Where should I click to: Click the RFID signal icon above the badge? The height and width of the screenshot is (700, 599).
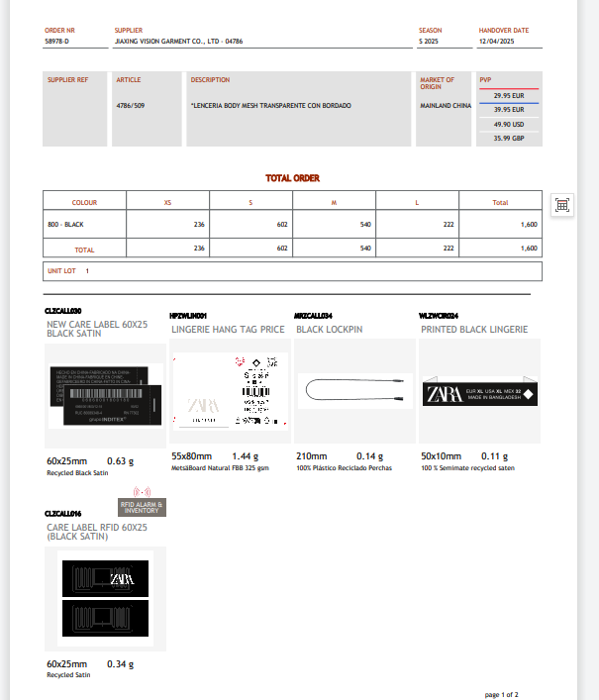[x=142, y=491]
